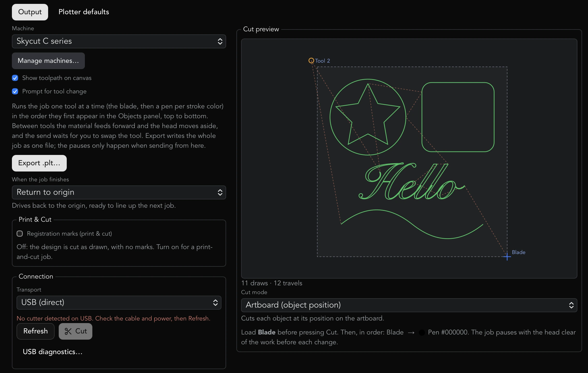Click the black Pen #000000 color dot
Viewport: 588px width, 373px height.
[422, 332]
